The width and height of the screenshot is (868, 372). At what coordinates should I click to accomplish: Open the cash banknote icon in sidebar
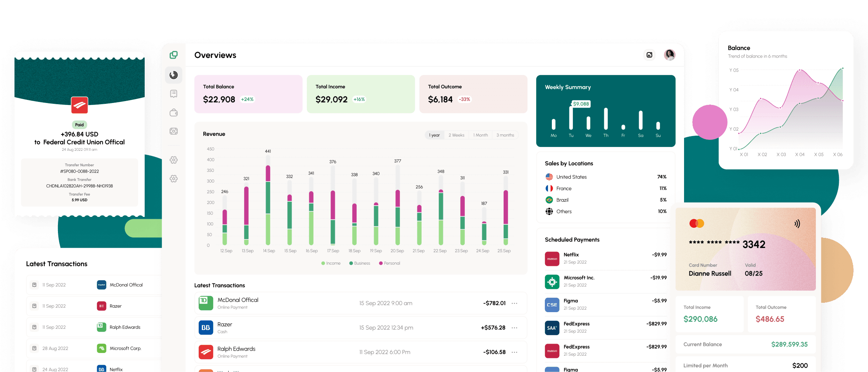coord(173,131)
